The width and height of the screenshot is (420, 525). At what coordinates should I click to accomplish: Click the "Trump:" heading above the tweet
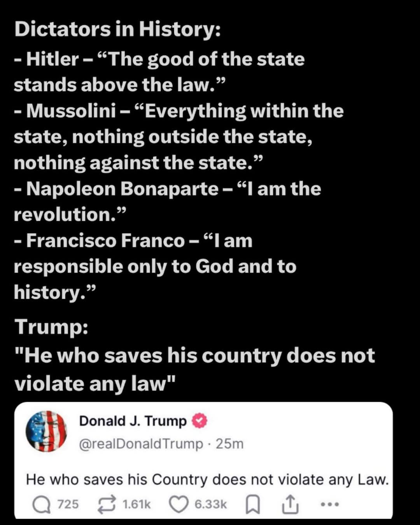click(51, 327)
